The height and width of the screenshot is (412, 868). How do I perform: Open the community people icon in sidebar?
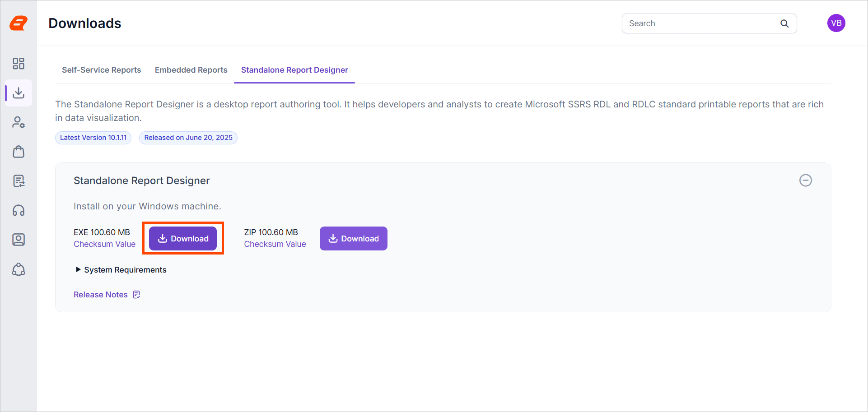click(x=19, y=269)
